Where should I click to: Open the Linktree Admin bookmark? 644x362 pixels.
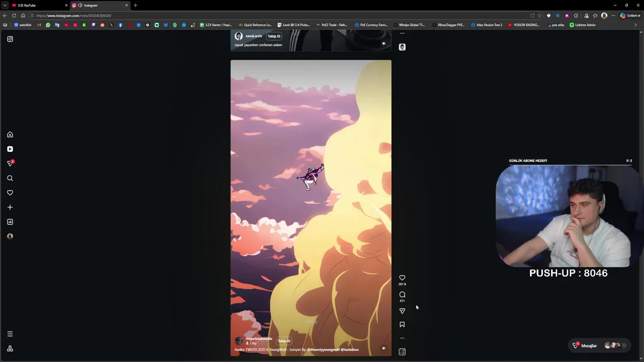tap(583, 25)
